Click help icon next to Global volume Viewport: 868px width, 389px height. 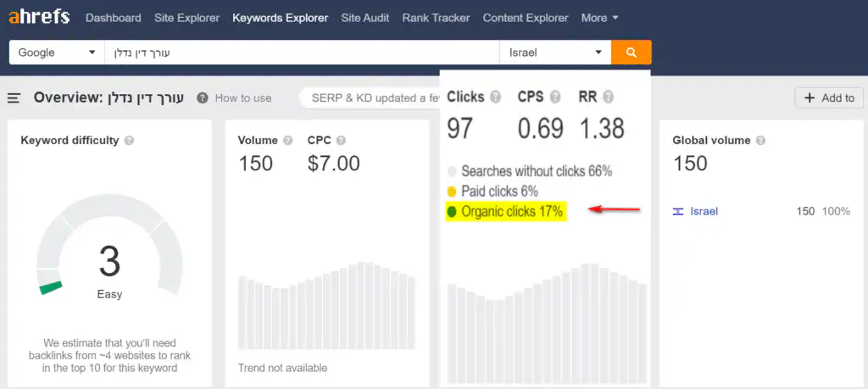coord(760,141)
